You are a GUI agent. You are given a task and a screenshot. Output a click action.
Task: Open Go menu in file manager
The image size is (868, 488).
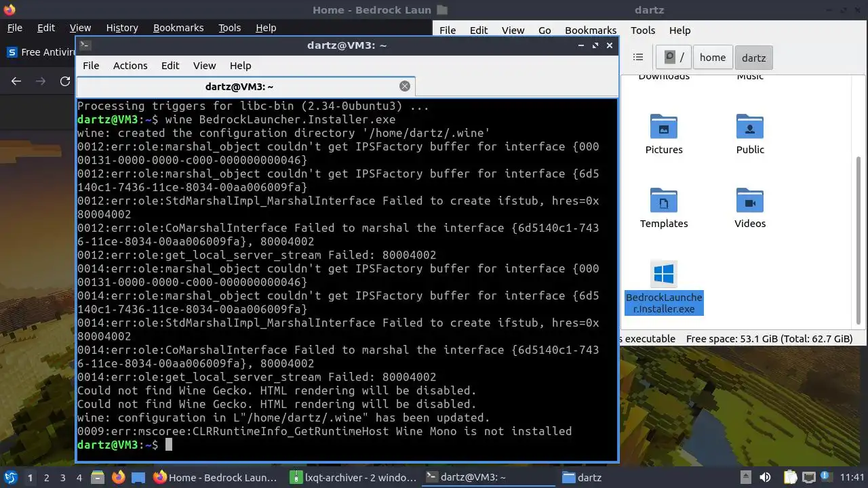pos(545,30)
